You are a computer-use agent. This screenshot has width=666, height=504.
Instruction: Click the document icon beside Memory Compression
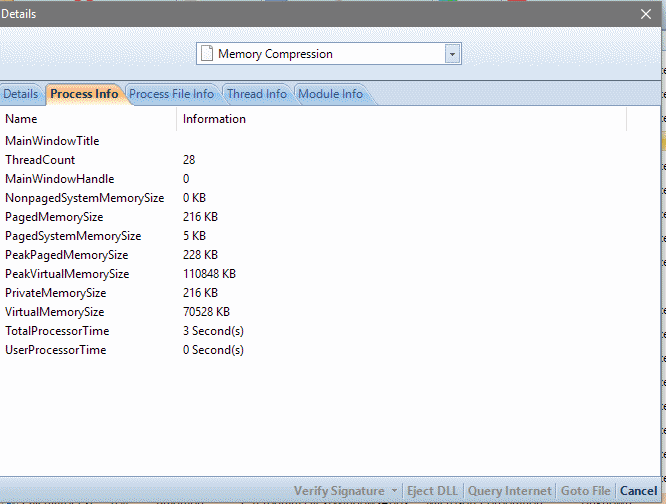pos(207,54)
